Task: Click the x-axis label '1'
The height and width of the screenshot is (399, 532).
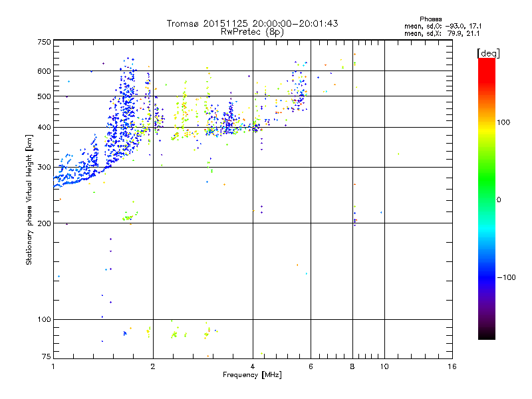Action: [53, 366]
